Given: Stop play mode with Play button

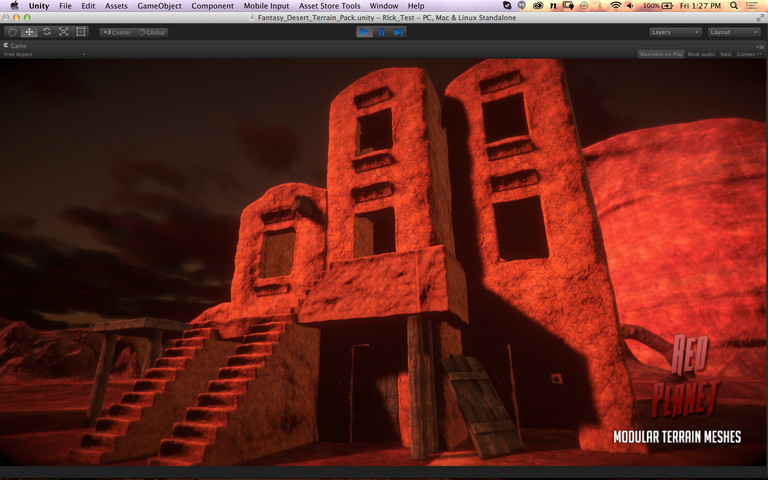Looking at the screenshot, I should coord(364,32).
